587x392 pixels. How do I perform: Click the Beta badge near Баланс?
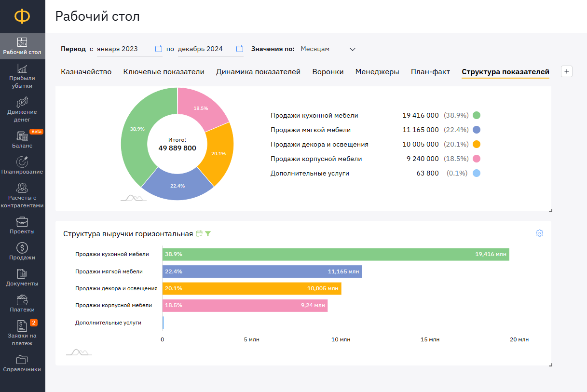coord(36,131)
